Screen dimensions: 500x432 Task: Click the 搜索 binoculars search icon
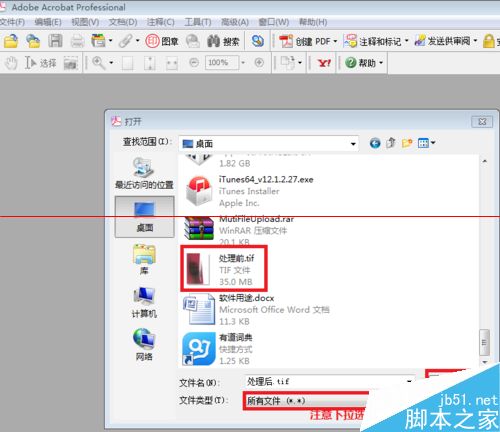click(223, 41)
